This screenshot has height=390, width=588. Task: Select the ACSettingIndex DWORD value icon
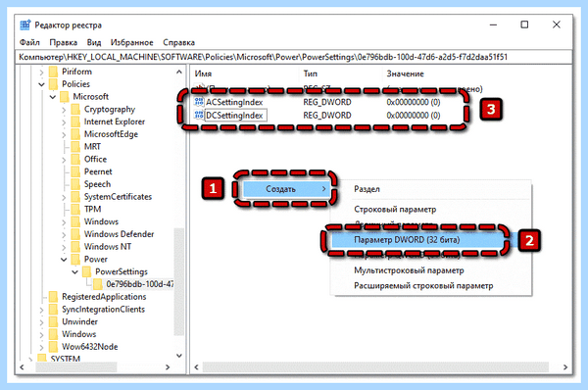(198, 102)
